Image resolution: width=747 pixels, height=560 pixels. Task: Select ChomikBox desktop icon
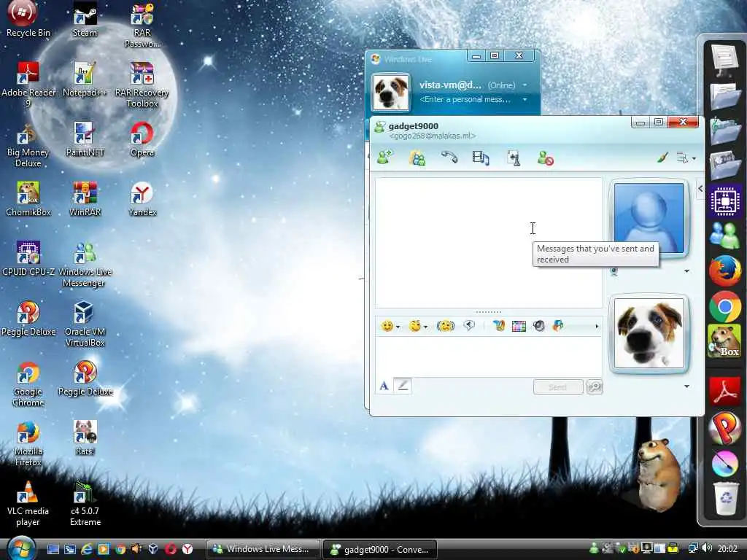pyautogui.click(x=28, y=199)
